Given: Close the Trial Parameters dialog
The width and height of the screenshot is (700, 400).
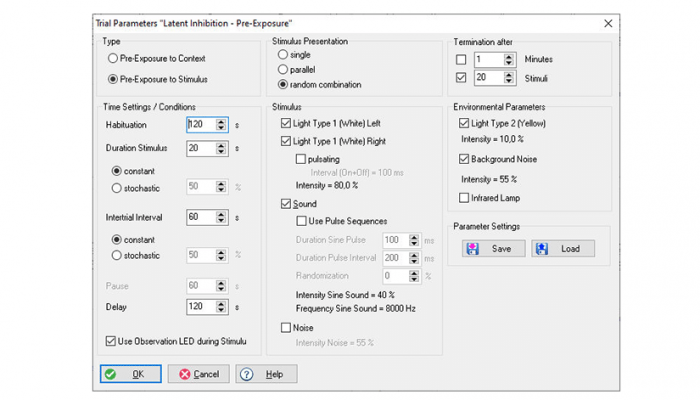Looking at the screenshot, I should pos(609,23).
